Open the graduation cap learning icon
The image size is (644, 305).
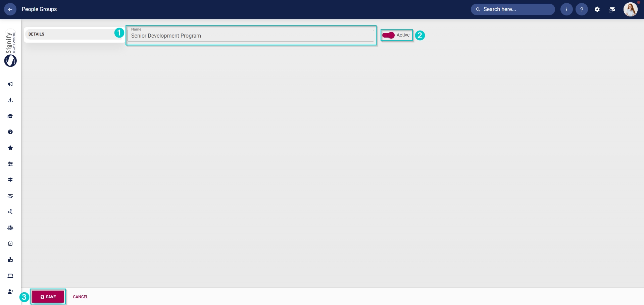[10, 116]
